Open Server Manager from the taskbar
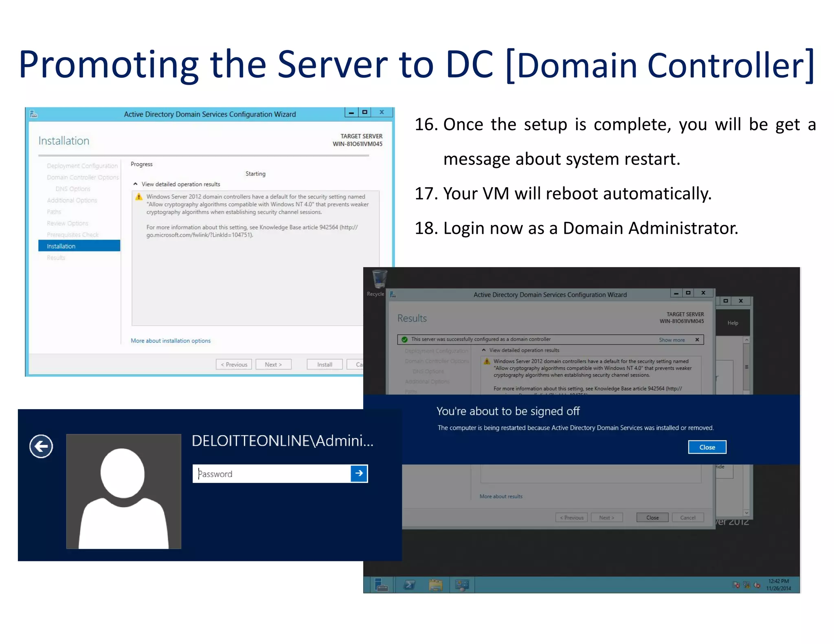The image size is (834, 644). pyautogui.click(x=381, y=585)
